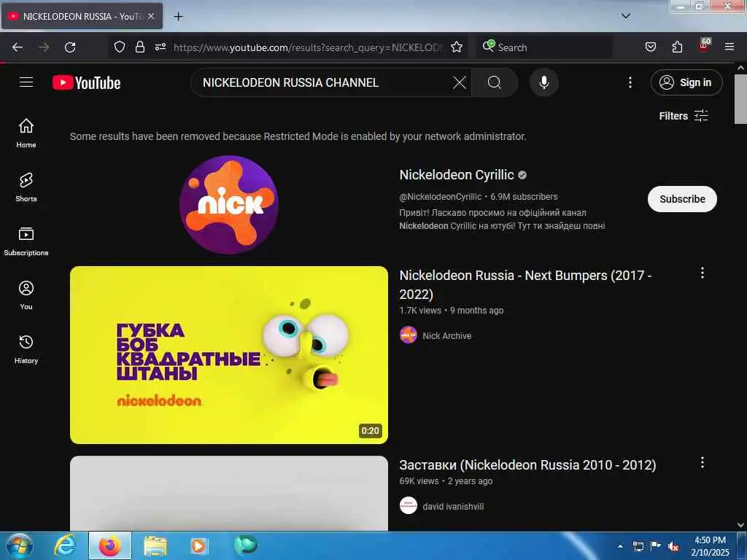Image resolution: width=747 pixels, height=560 pixels.
Task: Open site security padlock info
Action: pyautogui.click(x=139, y=47)
